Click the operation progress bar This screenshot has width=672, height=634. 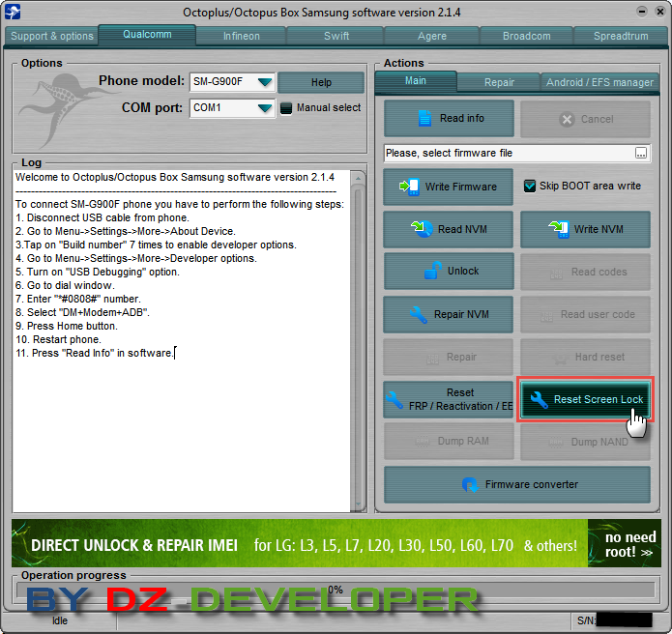point(336,590)
